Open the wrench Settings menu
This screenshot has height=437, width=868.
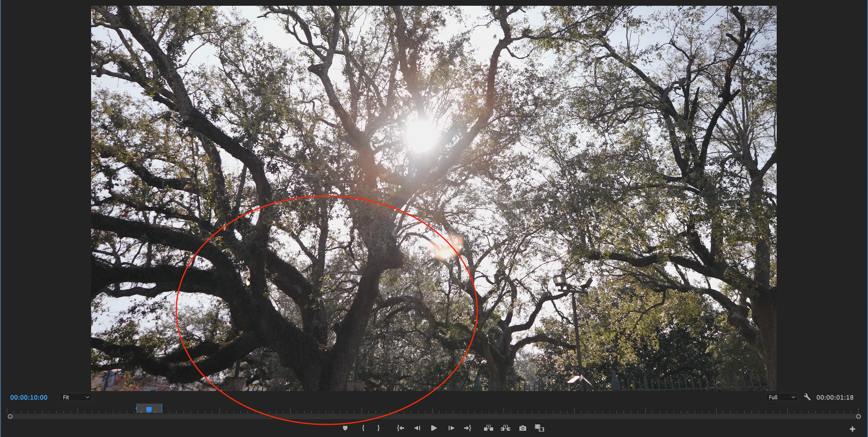click(807, 397)
